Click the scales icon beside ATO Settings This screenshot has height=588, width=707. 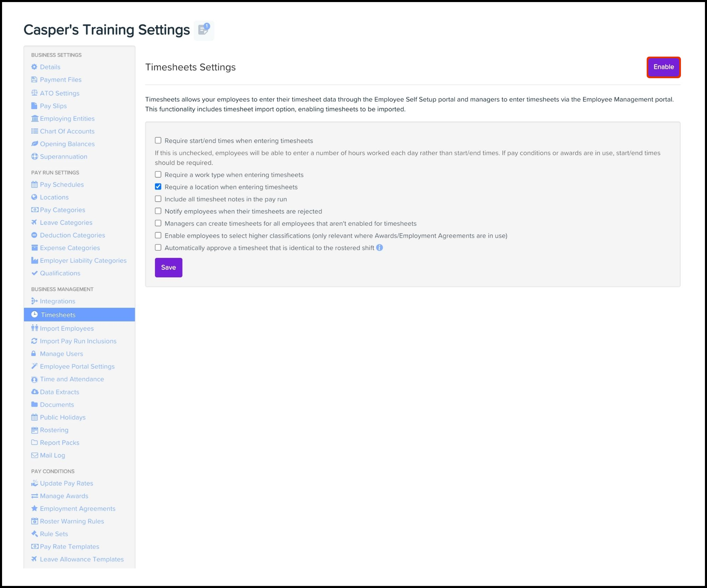[x=34, y=93]
